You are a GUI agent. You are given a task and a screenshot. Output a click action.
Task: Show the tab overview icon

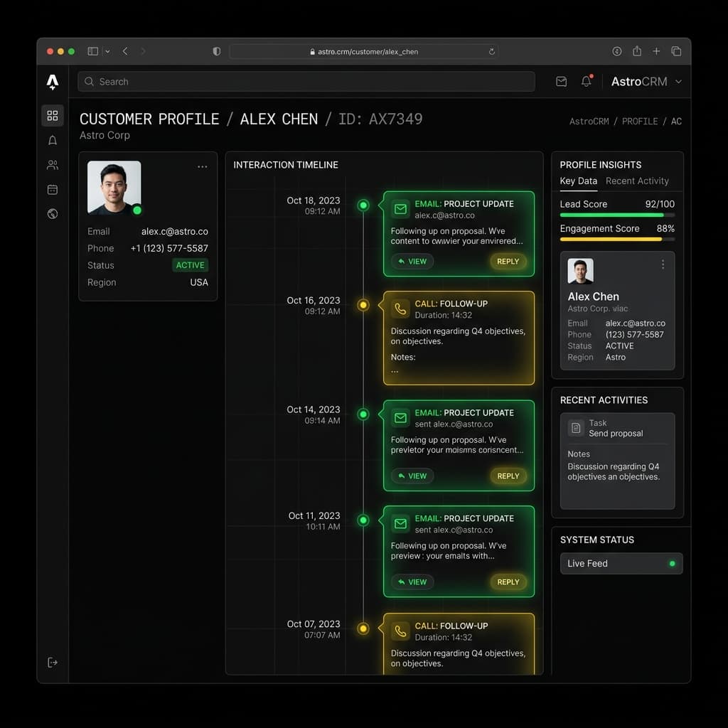[x=677, y=51]
